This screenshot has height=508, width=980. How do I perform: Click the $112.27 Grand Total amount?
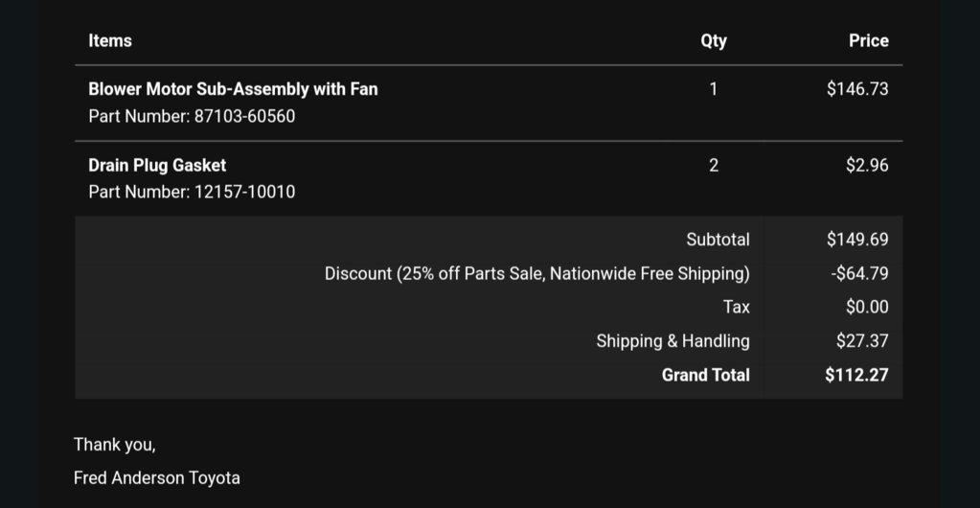coord(856,375)
